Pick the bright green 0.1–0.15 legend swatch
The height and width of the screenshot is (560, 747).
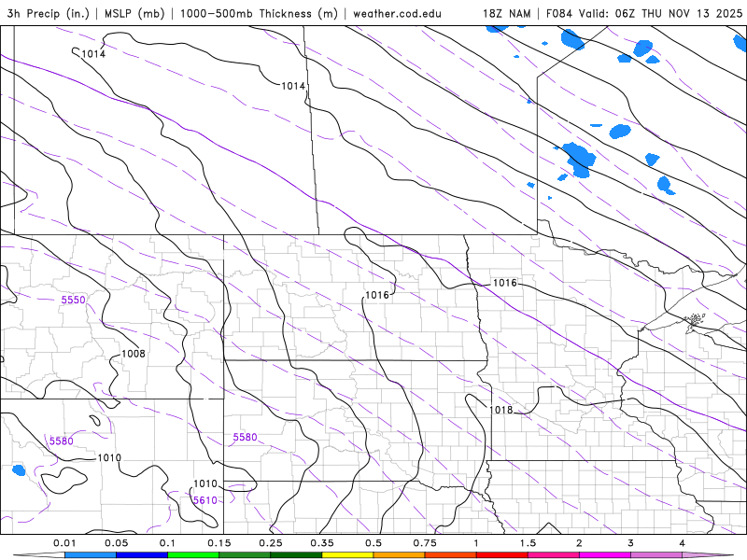[193, 555]
